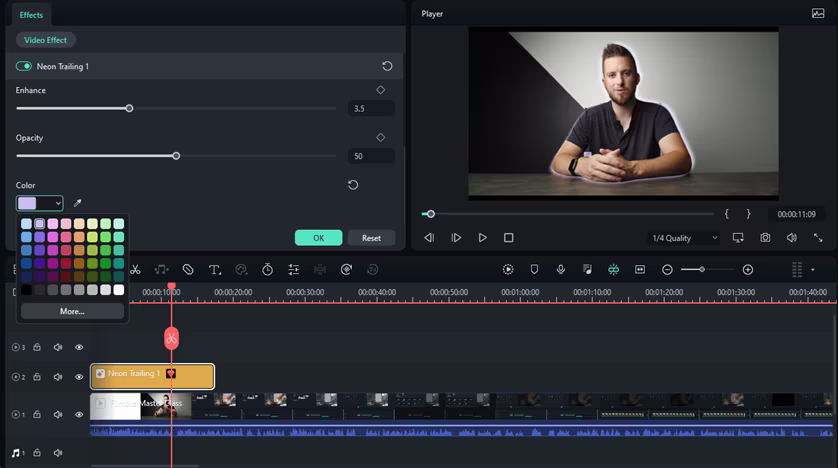
Task: Confirm changes with the OK button
Action: point(319,238)
